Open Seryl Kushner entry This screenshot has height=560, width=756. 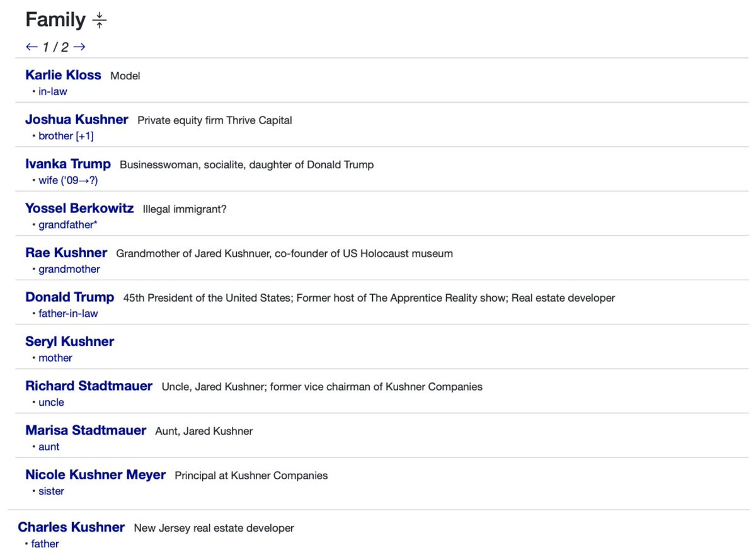tap(69, 342)
